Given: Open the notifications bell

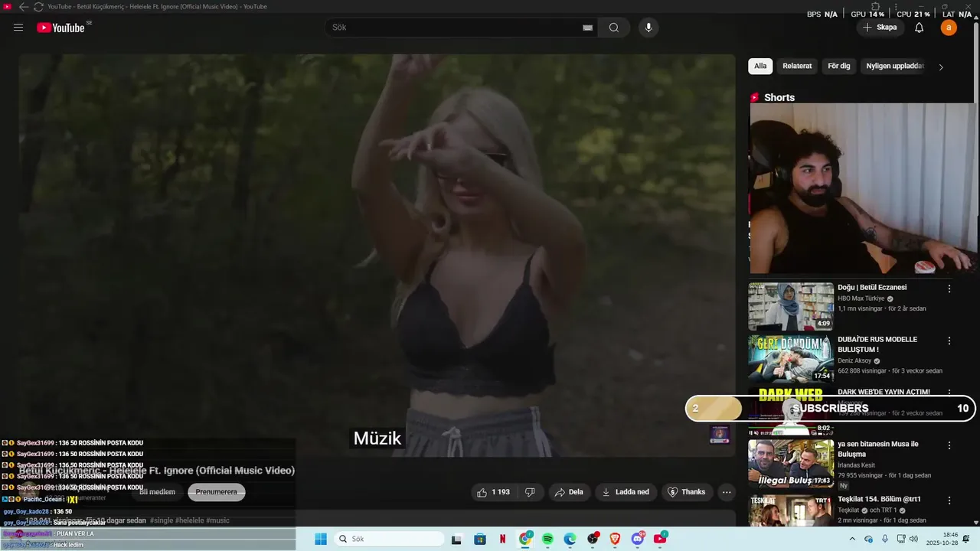Looking at the screenshot, I should tap(920, 28).
